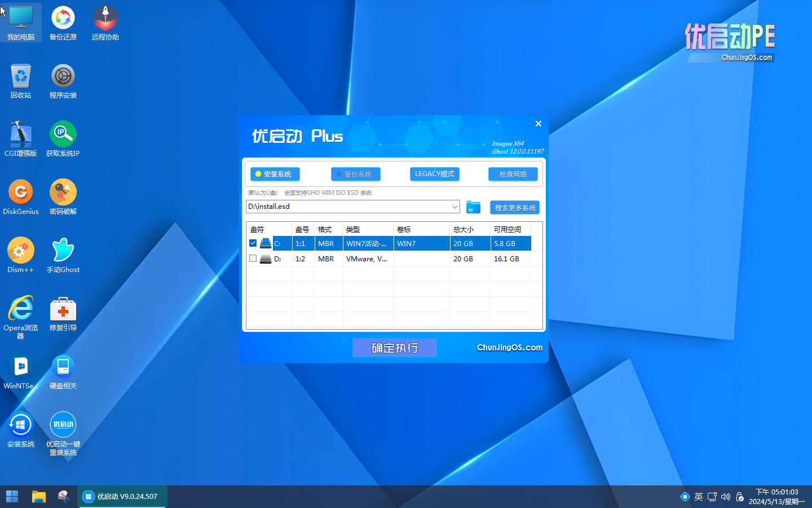
Task: Click the 'WIN7活动-...' type cell
Action: pos(368,243)
